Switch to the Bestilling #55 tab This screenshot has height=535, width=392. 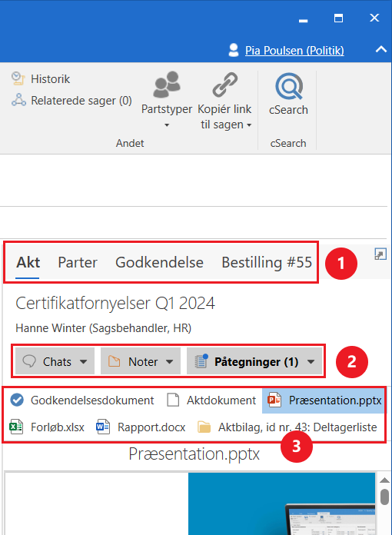click(x=267, y=262)
